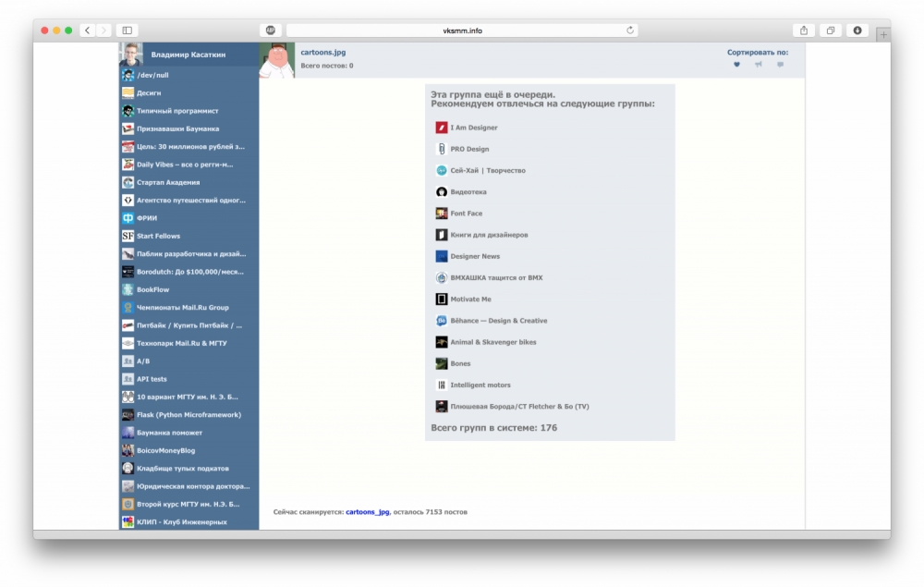Follow the cartoons_jpg scanning link
Image resolution: width=924 pixels, height=587 pixels.
(x=367, y=511)
